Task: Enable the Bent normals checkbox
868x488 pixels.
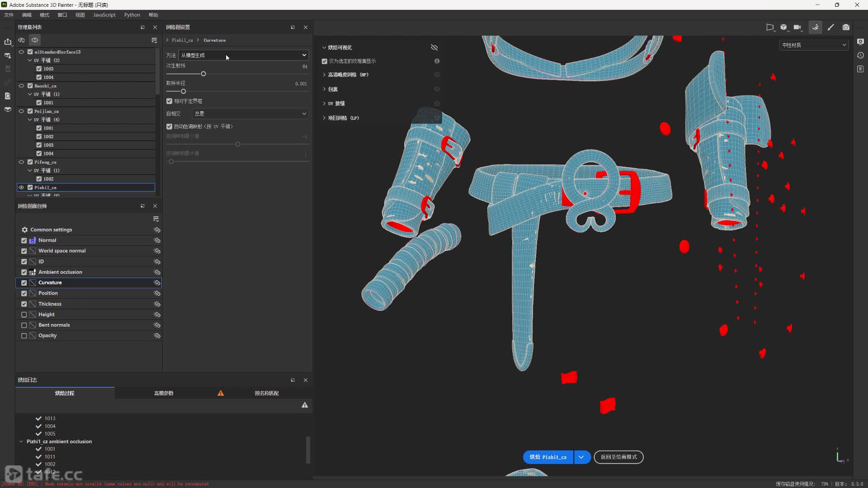Action: point(24,325)
